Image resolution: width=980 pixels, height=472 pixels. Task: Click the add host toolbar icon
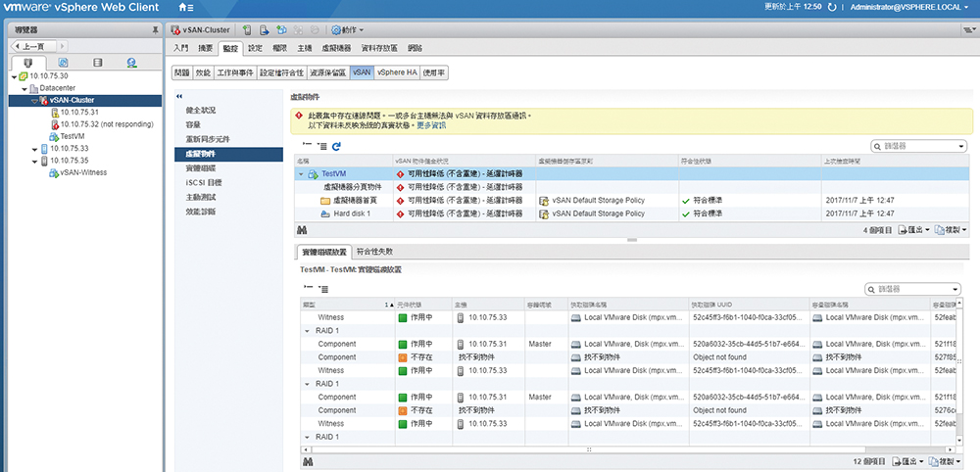tap(248, 29)
